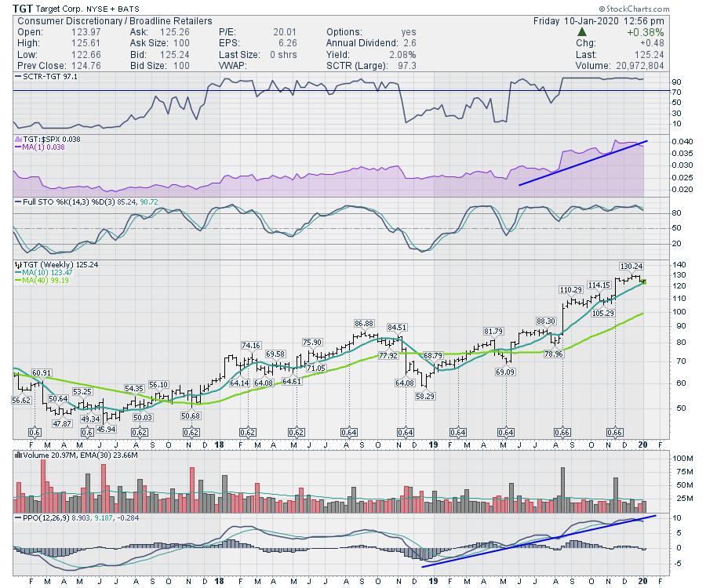This screenshot has height=588, width=706.
Task: Click the Consumer Discretionary / Broadline Retailers sector line
Action: [x=115, y=21]
